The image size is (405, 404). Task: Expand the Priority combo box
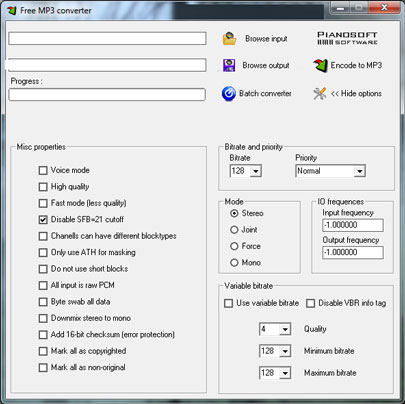pyautogui.click(x=359, y=171)
